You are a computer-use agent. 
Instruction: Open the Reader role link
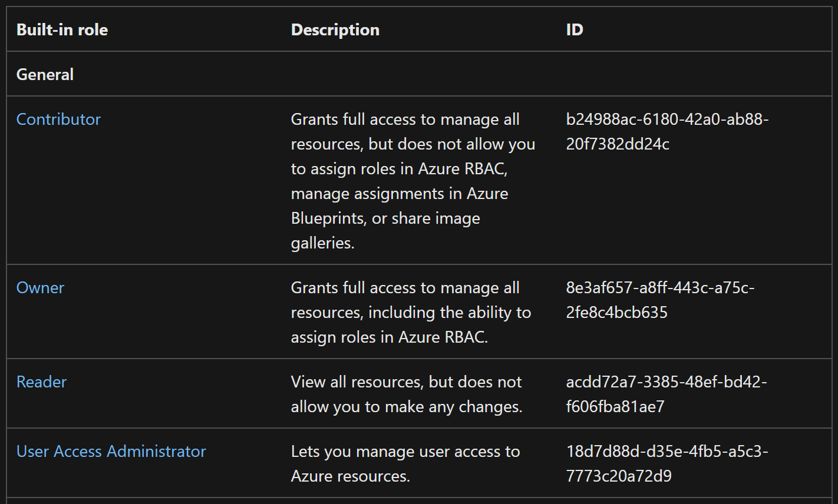point(41,382)
